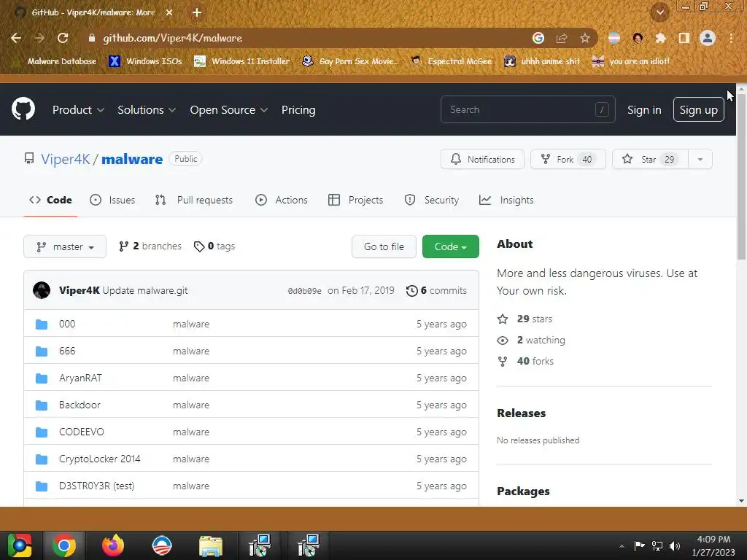Click the 000 folder icon

point(42,324)
